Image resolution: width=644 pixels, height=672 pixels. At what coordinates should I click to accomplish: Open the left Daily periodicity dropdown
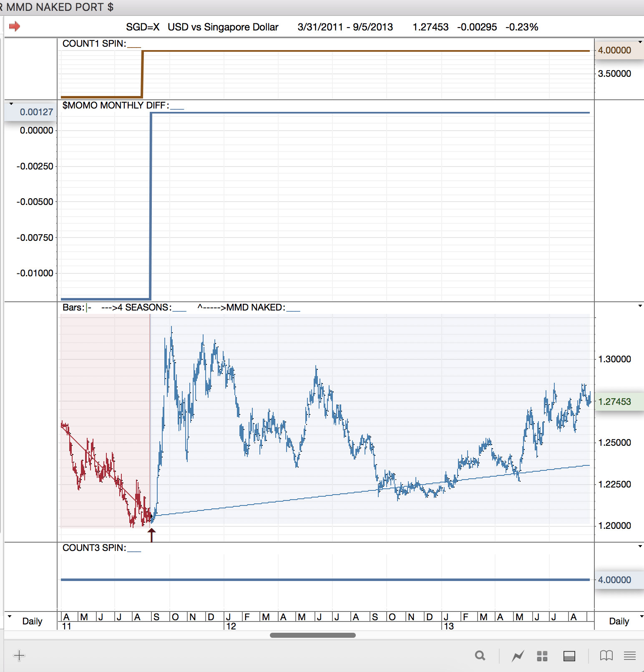point(10,616)
